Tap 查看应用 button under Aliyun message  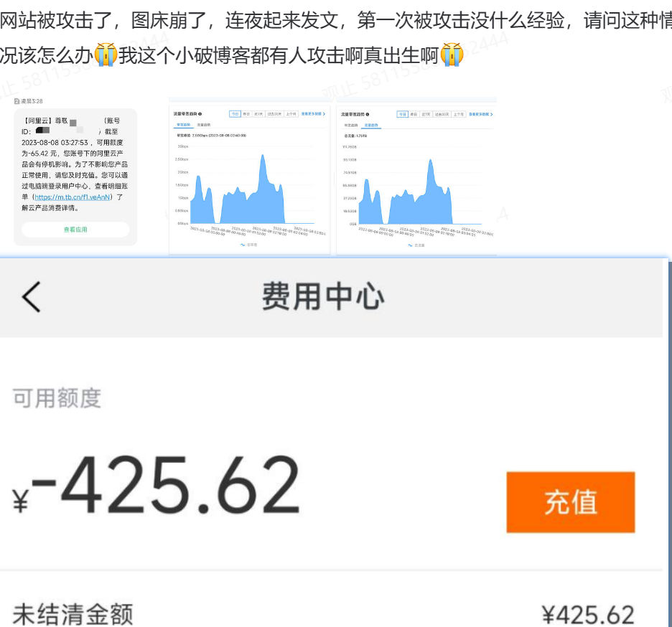coord(75,230)
